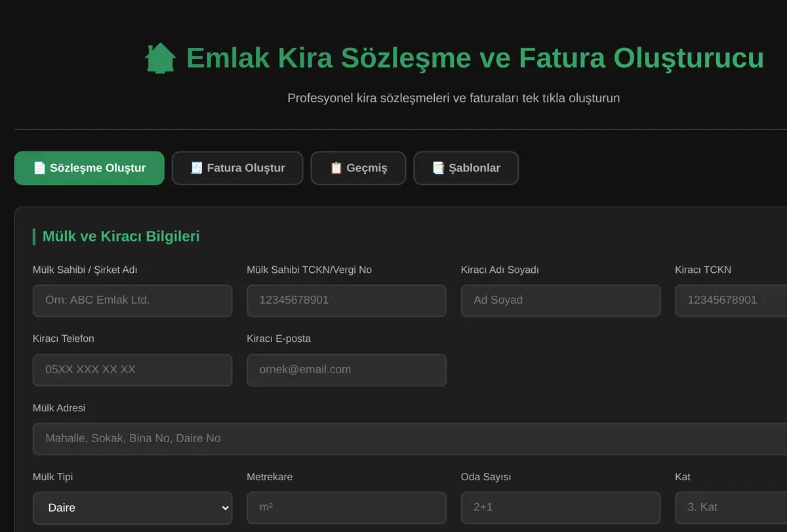Click the Emlak Kira Sözleşme ve Fatura Oluşturucu title
787x532 pixels.
click(475, 58)
